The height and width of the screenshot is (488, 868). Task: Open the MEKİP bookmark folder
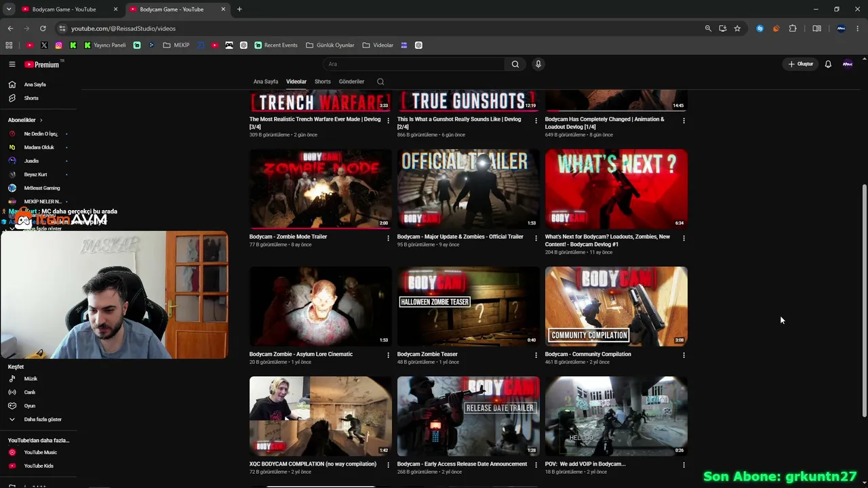click(x=176, y=45)
